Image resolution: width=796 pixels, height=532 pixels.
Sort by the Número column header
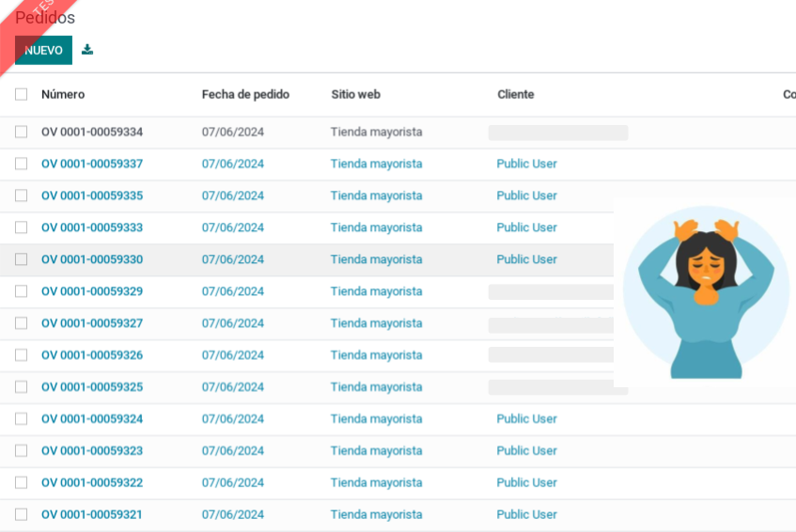[x=63, y=94]
